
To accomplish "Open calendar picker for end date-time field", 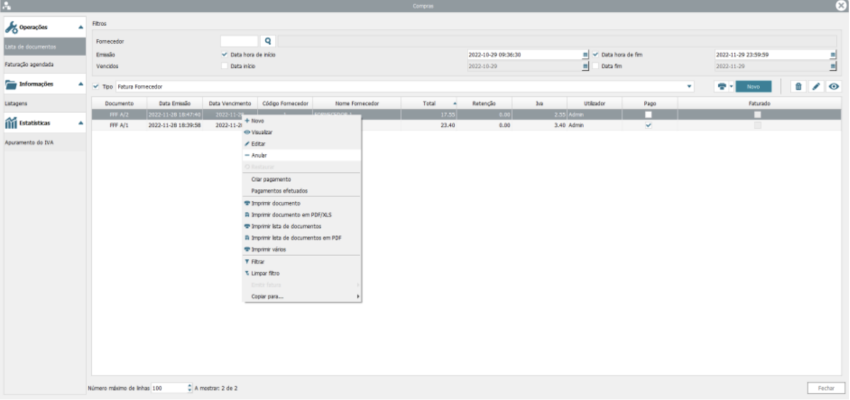I will pyautogui.click(x=832, y=54).
